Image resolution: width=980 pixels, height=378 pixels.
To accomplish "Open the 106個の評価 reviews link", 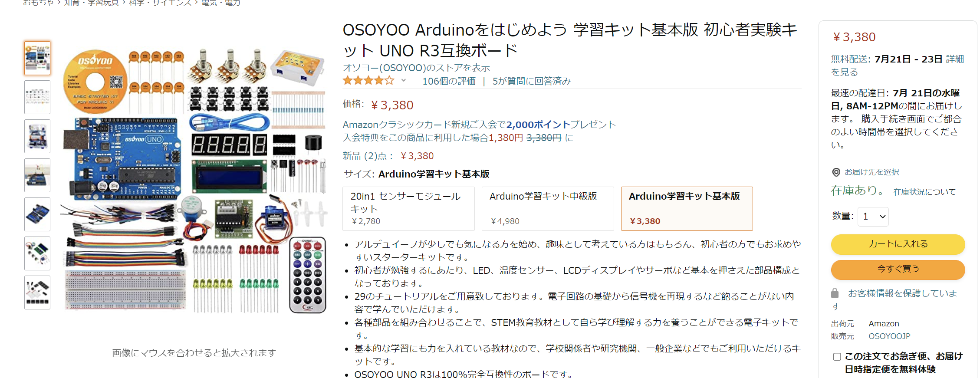I will pyautogui.click(x=449, y=81).
